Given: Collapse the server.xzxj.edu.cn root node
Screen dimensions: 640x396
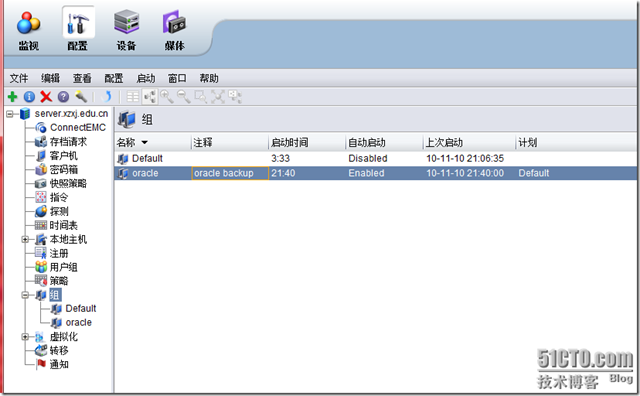Looking at the screenshot, I should click(10, 114).
